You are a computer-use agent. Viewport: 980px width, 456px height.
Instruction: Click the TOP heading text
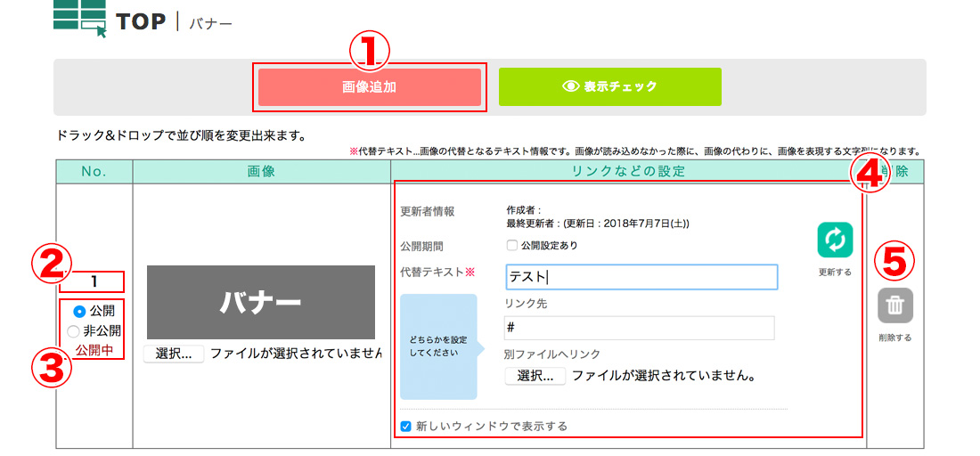[142, 22]
